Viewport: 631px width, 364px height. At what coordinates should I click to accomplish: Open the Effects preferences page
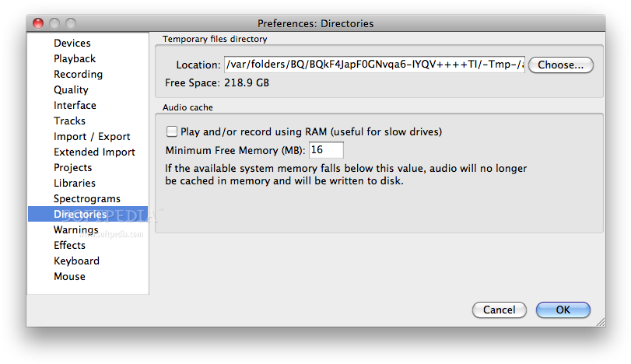(x=69, y=245)
